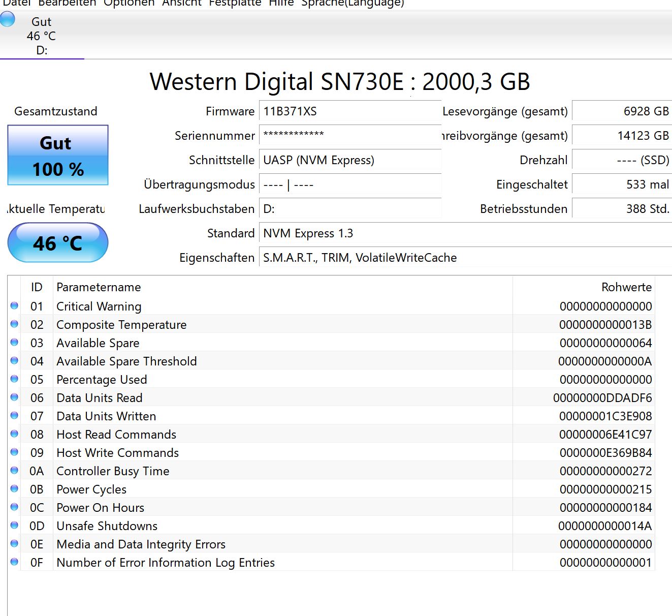Click the Standard field NVM Express 1.3

[x=465, y=233]
